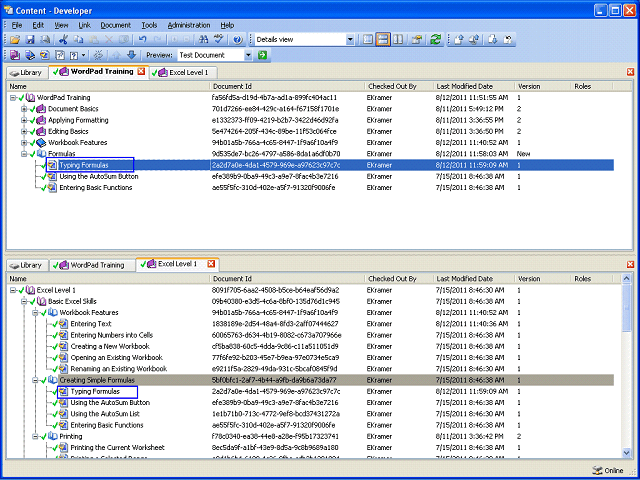
Task: Toggle the horizontal split layout button
Action: [x=383, y=40]
